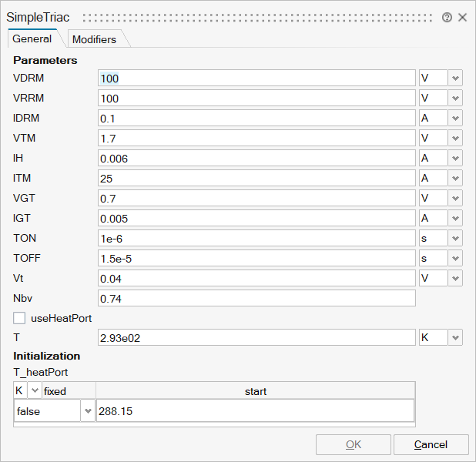Expand the IH unit selector
This screenshot has height=462, width=476.
coord(455,159)
